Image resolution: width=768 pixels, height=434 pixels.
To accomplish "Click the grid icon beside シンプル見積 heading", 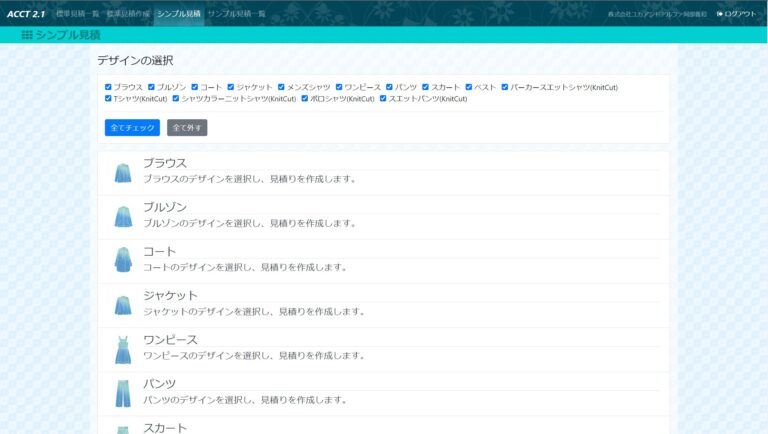I will (26, 35).
